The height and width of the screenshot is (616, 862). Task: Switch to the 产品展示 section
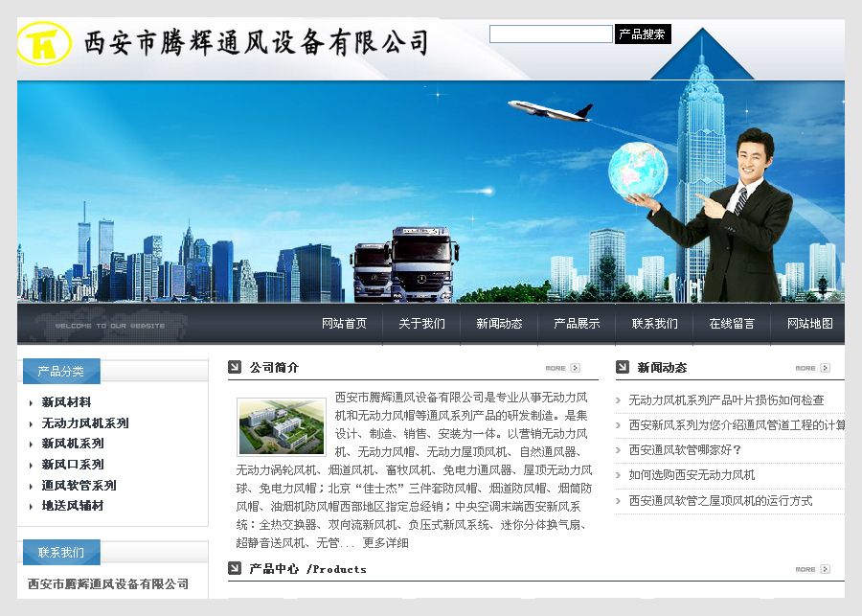576,323
